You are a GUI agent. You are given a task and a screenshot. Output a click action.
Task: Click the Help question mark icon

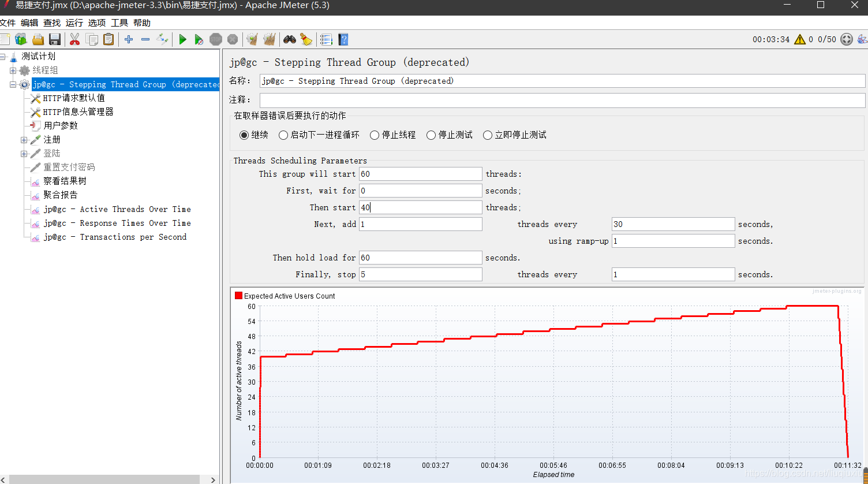click(343, 39)
